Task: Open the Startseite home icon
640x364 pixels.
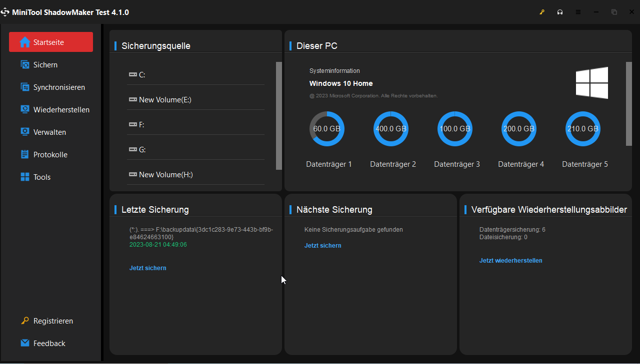Action: pyautogui.click(x=25, y=42)
